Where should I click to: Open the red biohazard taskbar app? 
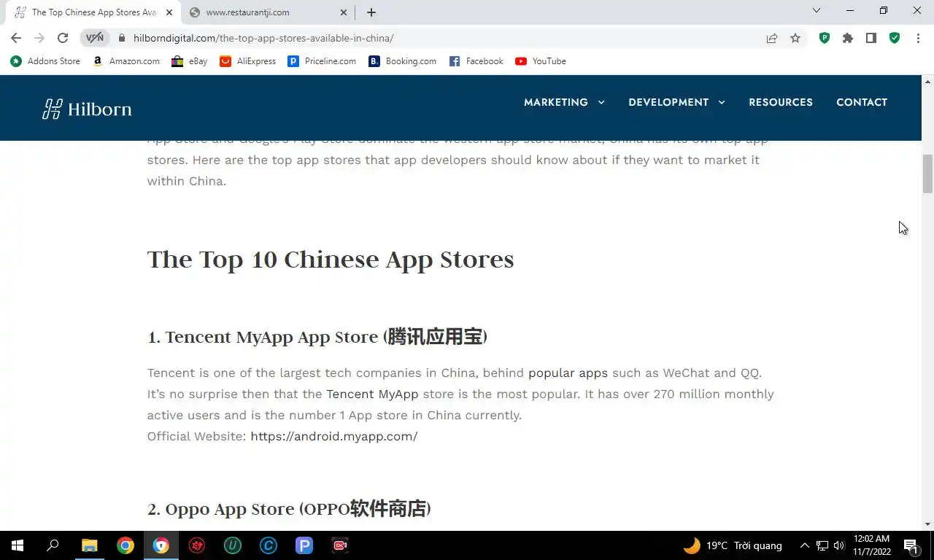click(x=197, y=545)
